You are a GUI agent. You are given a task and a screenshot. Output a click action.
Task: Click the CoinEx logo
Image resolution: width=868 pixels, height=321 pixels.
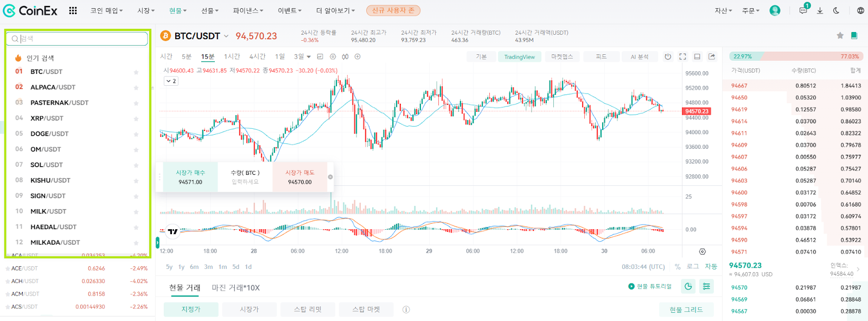pos(30,10)
